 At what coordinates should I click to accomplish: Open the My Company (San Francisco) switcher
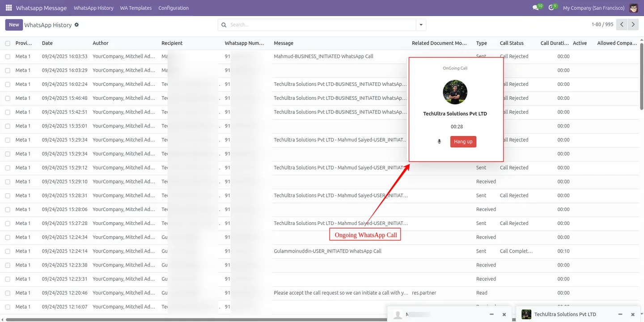pos(593,8)
